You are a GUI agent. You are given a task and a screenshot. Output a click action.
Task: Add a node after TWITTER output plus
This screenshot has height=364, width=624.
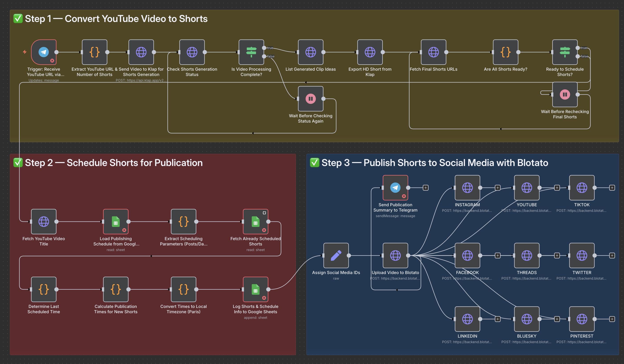[612, 255]
